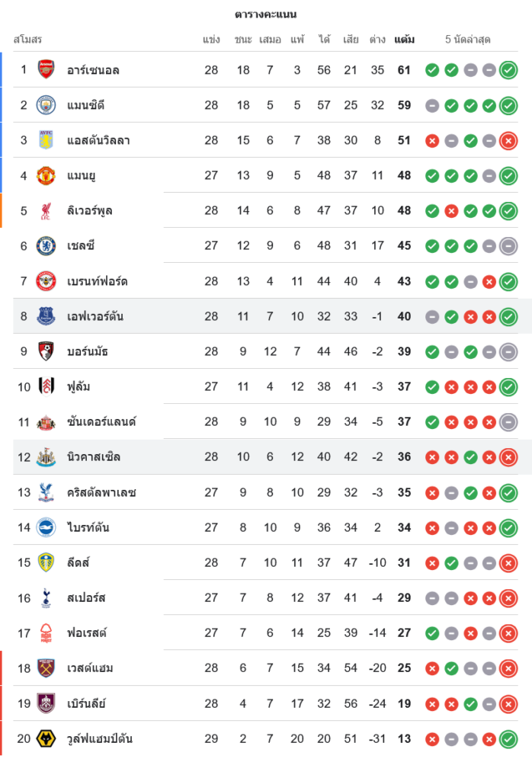Click the Tottenham Spurs crest icon
Viewport: 532px width, 762px height.
point(46,598)
